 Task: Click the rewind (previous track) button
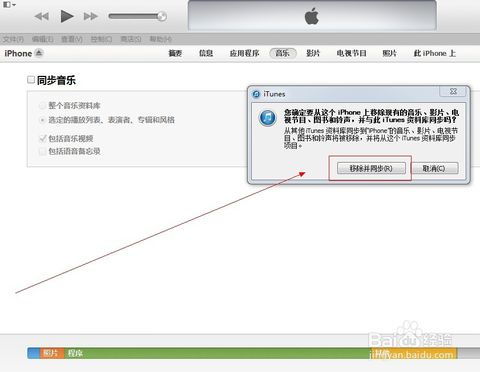click(42, 16)
